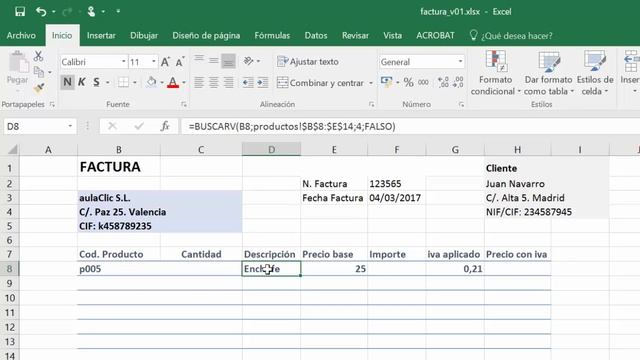The width and height of the screenshot is (640, 360).
Task: Click the touch/mouse mode icon
Action: 91,11
